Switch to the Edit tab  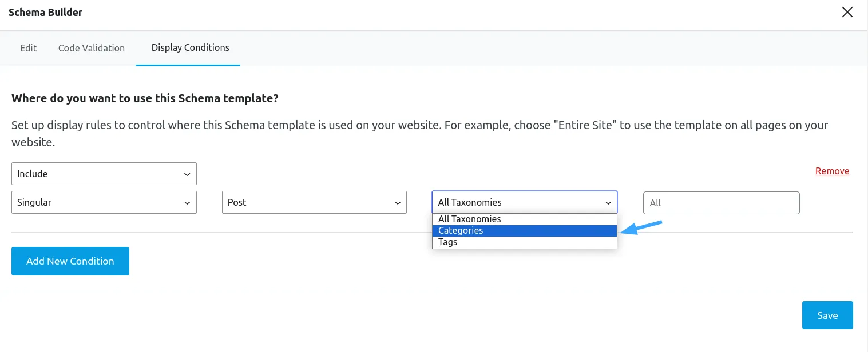28,48
